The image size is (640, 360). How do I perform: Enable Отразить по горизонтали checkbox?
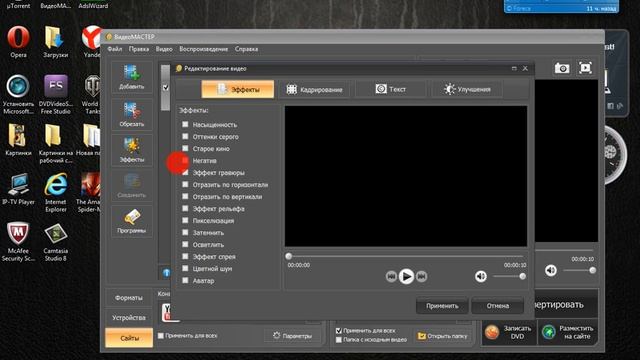(x=185, y=184)
